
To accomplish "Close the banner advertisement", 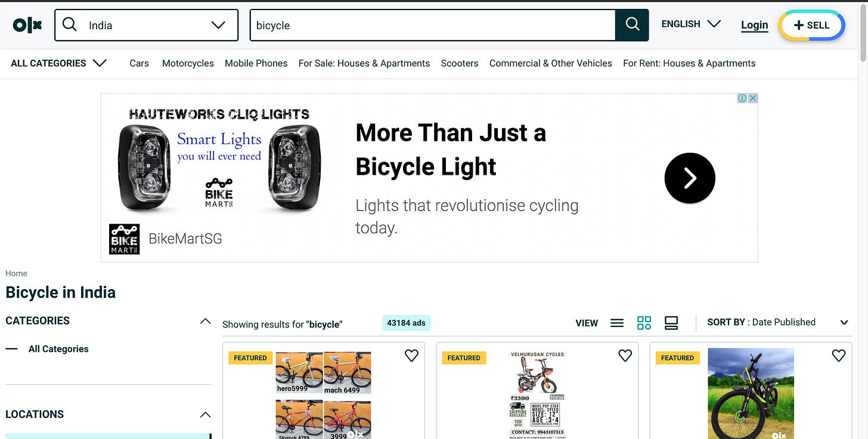I will point(753,98).
